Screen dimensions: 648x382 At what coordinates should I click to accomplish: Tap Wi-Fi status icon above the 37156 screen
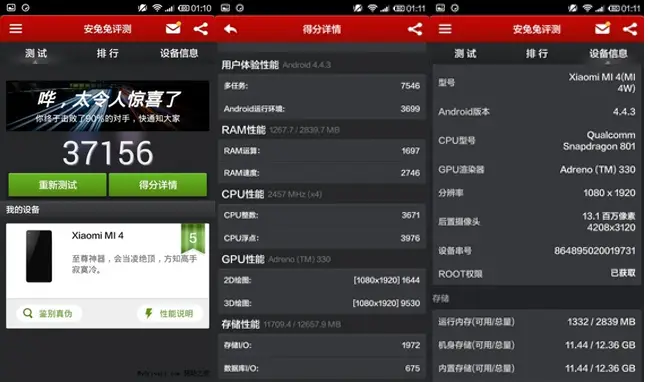coord(157,8)
